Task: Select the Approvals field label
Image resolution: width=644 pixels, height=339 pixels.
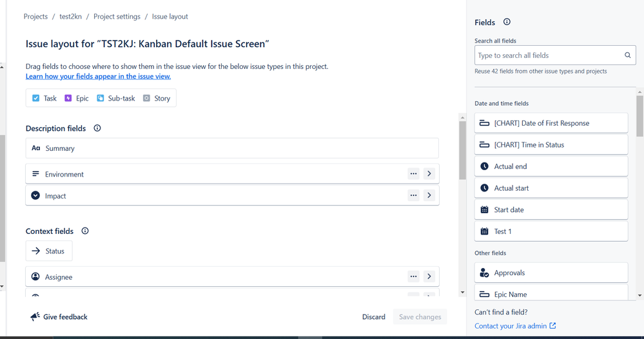Action: coord(509,273)
